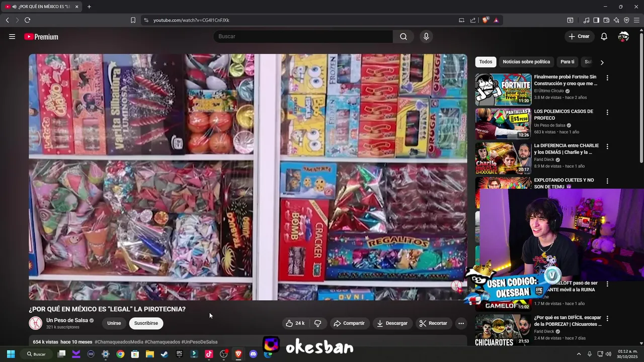Open the Brave Rewards triangle icon
The image size is (644, 362).
496,20
